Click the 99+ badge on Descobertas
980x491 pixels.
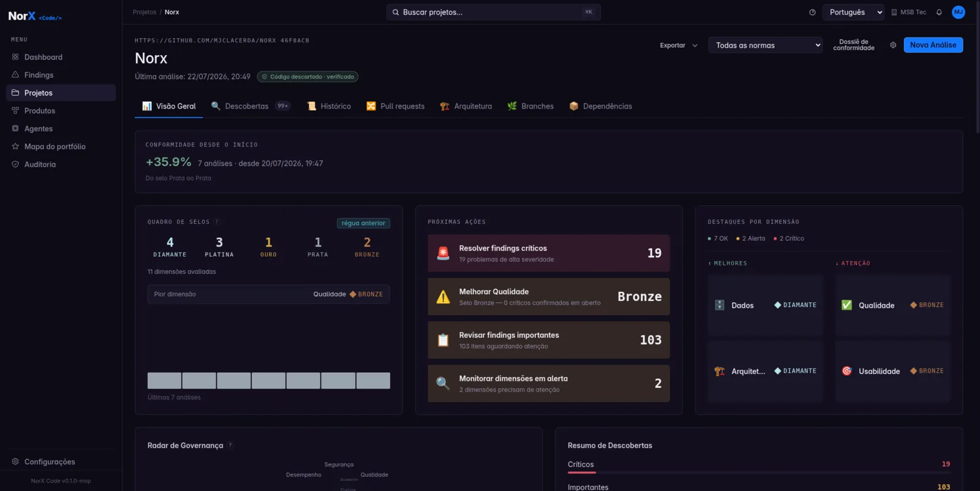[282, 106]
